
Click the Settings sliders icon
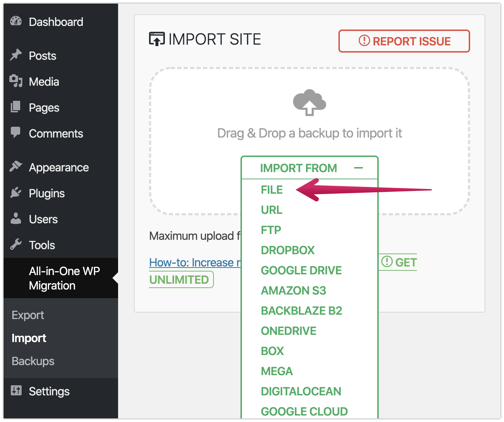coord(16,390)
